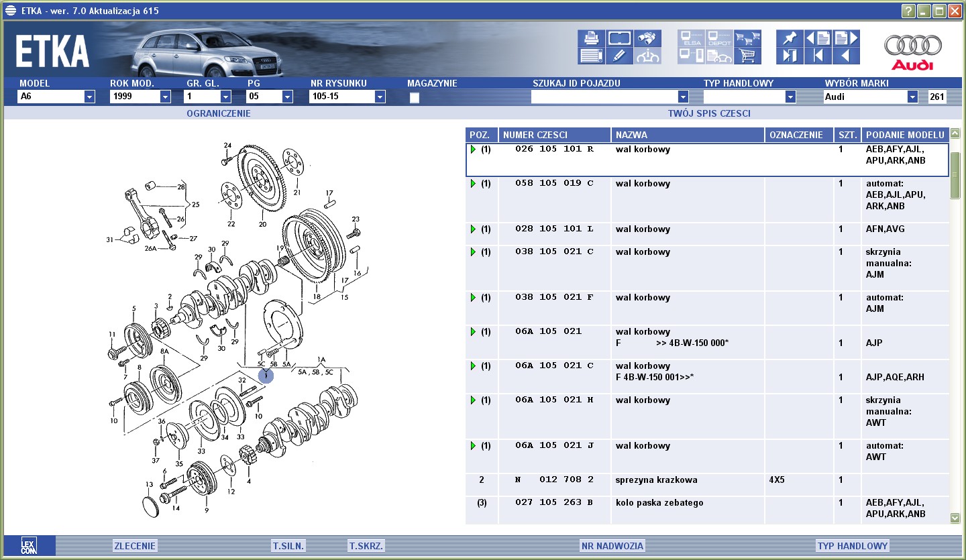
Task: Go to next page document icon
Action: tap(846, 38)
